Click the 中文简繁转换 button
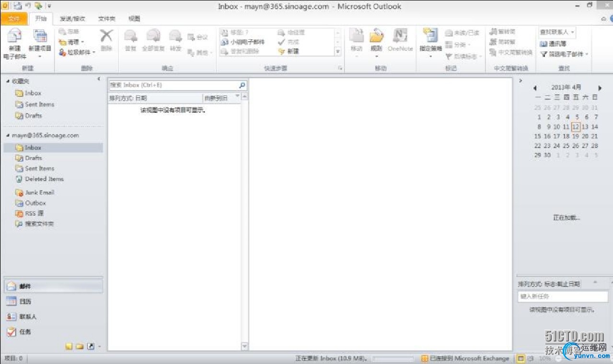The width and height of the screenshot is (613, 364). coord(511,52)
